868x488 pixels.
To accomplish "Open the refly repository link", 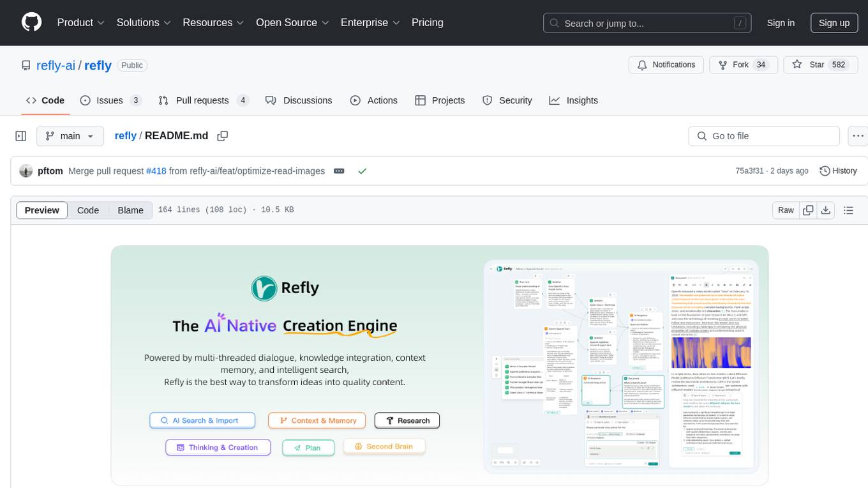I will (98, 65).
